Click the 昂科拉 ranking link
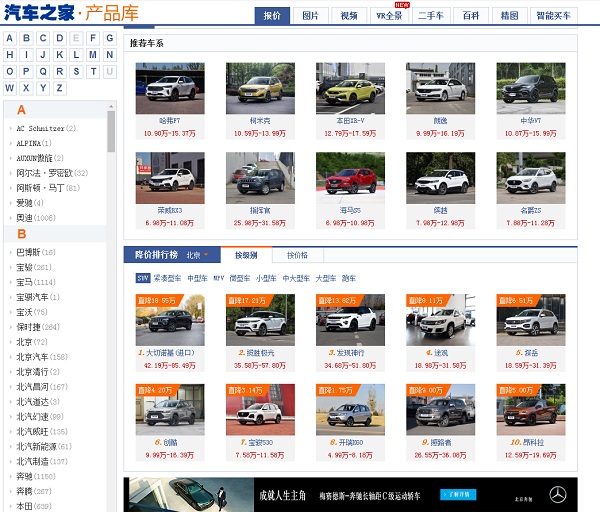Viewport: 600px width, 512px height. (535, 442)
